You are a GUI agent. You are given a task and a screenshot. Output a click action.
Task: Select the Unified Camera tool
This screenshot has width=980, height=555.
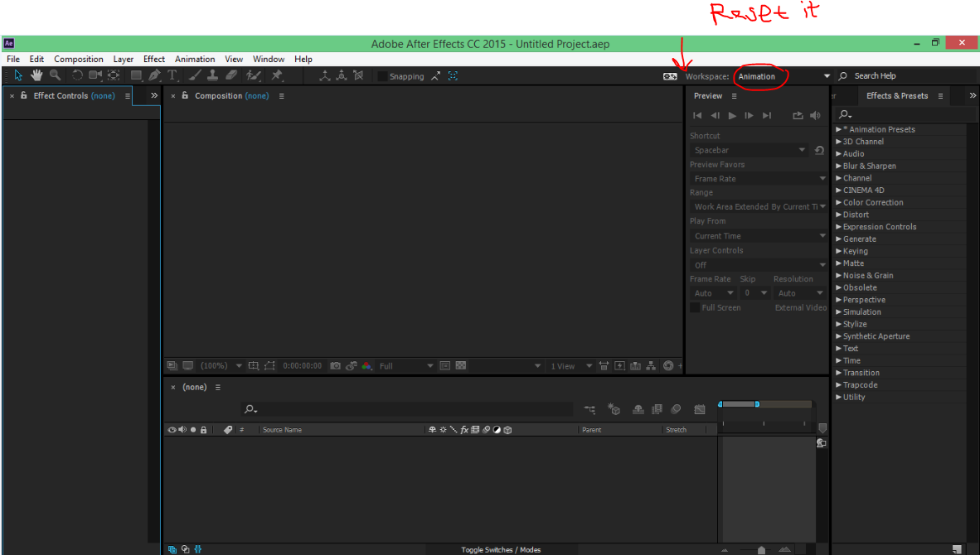[95, 75]
